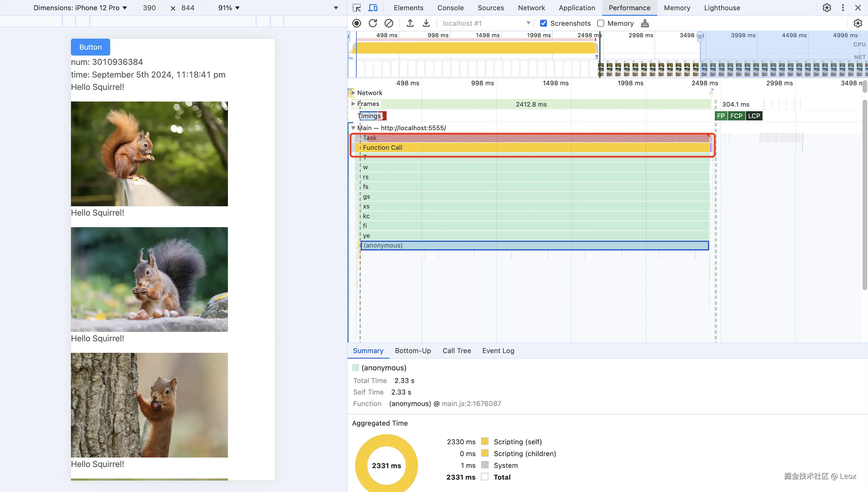Click the collect garbage broom icon

(x=645, y=23)
